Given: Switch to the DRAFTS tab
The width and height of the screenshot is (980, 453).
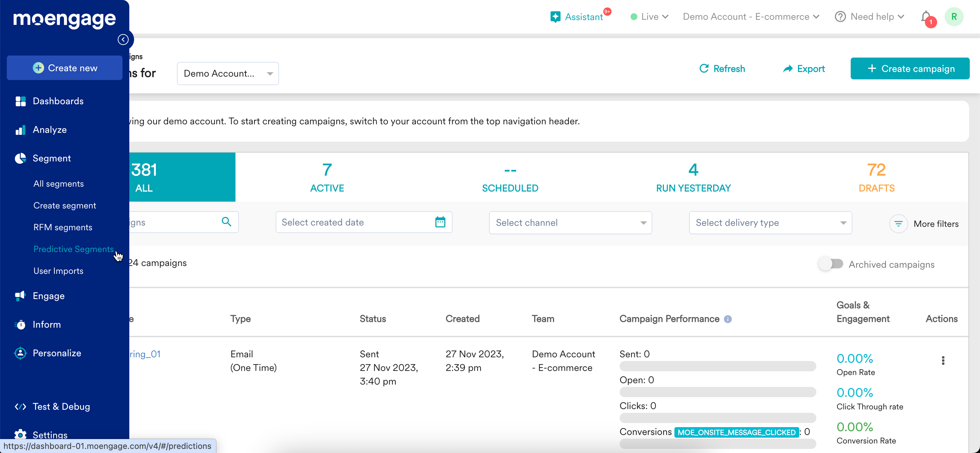Looking at the screenshot, I should coord(876,177).
